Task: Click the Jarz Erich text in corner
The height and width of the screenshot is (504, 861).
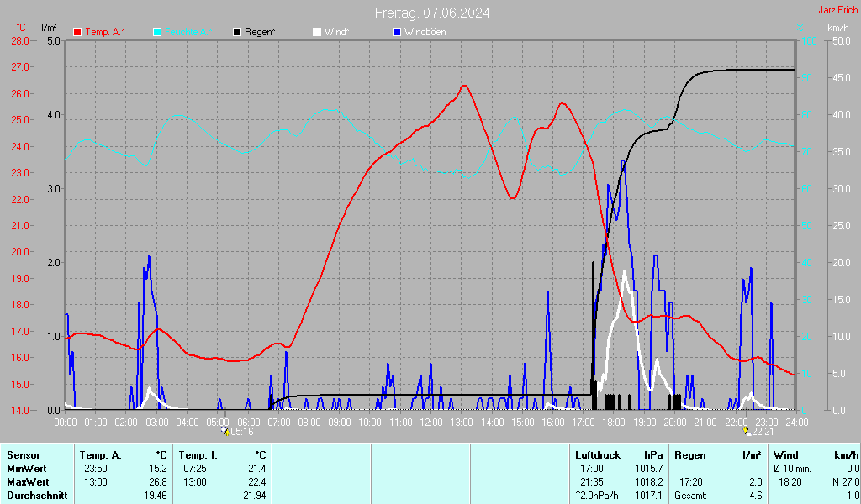Action: point(837,11)
